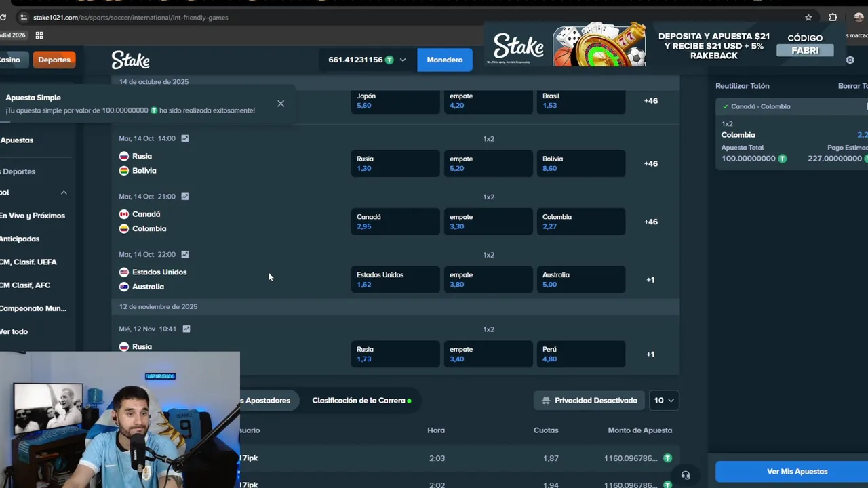Open browser extensions puzzle icon

[x=833, y=18]
